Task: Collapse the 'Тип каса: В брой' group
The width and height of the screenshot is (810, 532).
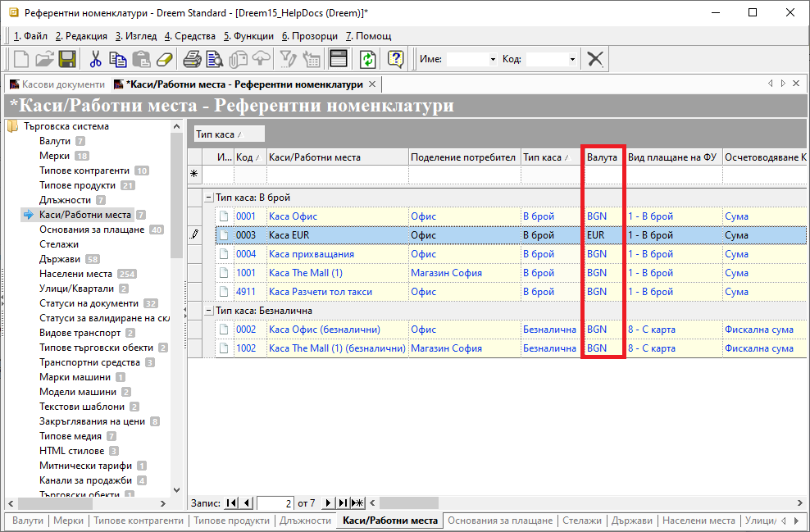Action: (209, 198)
